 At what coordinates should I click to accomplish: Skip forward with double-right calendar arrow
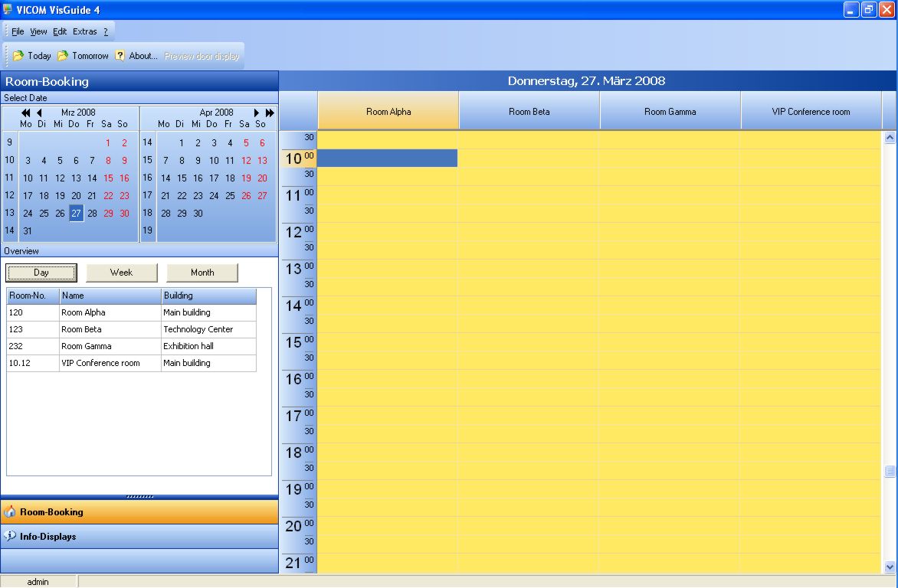[x=270, y=113]
